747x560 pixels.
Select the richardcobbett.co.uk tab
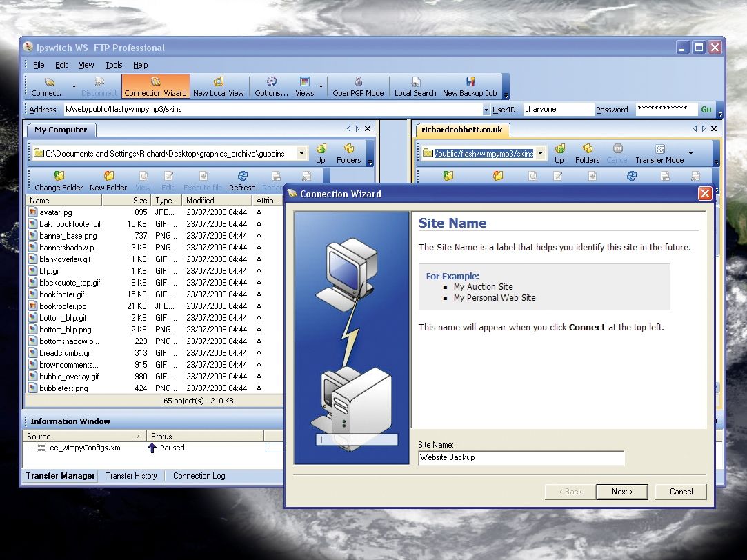[461, 130]
